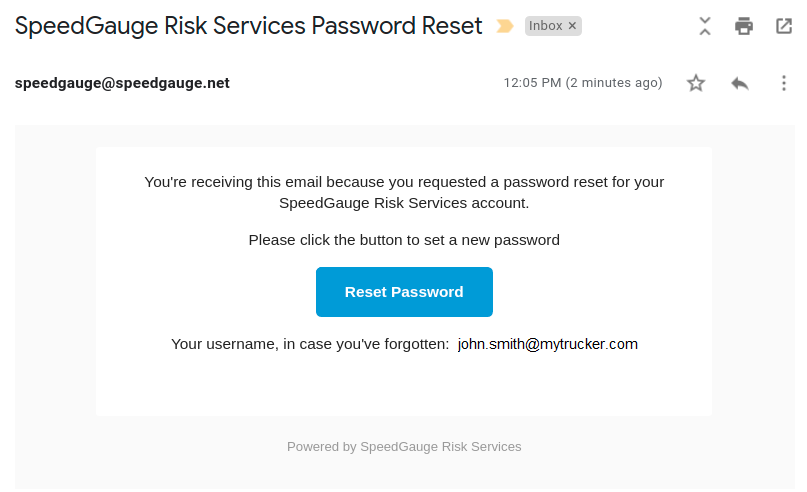The width and height of the screenshot is (807, 492).
Task: Click the Inbox label chip
Action: (x=546, y=26)
